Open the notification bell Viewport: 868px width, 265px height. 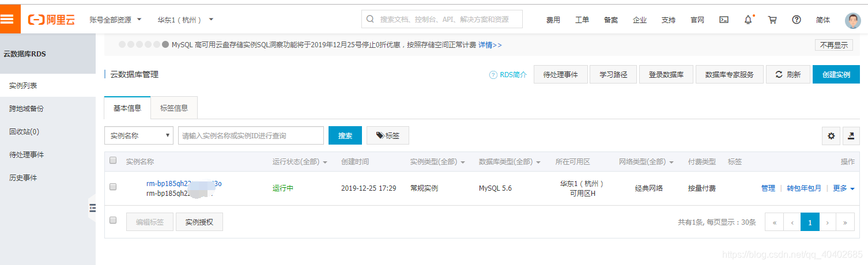click(748, 19)
